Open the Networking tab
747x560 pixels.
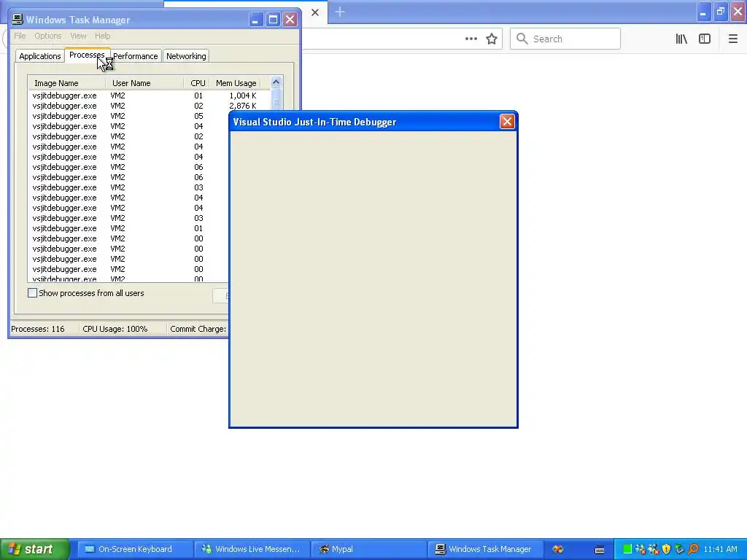click(186, 56)
